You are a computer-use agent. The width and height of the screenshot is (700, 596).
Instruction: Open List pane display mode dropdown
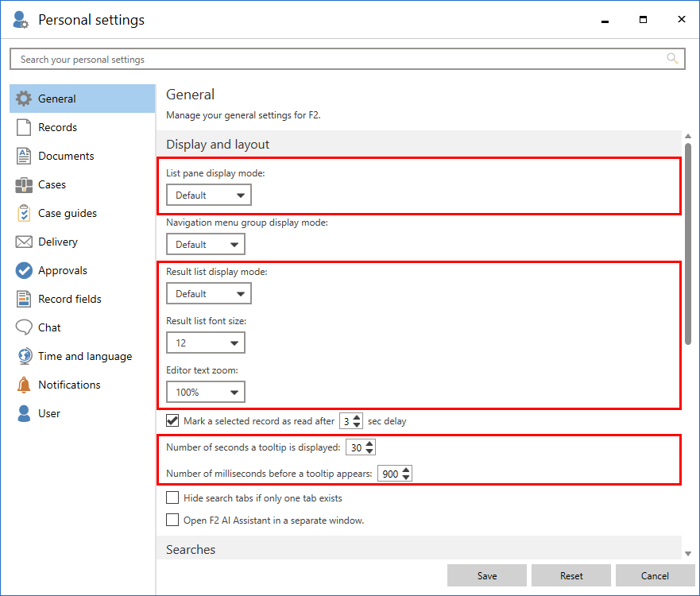pyautogui.click(x=208, y=195)
